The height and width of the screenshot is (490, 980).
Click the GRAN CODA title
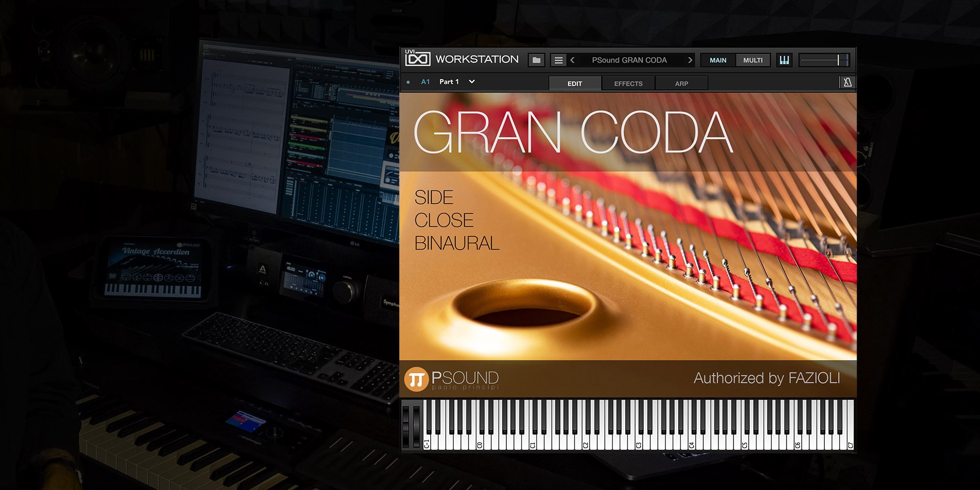pyautogui.click(x=573, y=133)
